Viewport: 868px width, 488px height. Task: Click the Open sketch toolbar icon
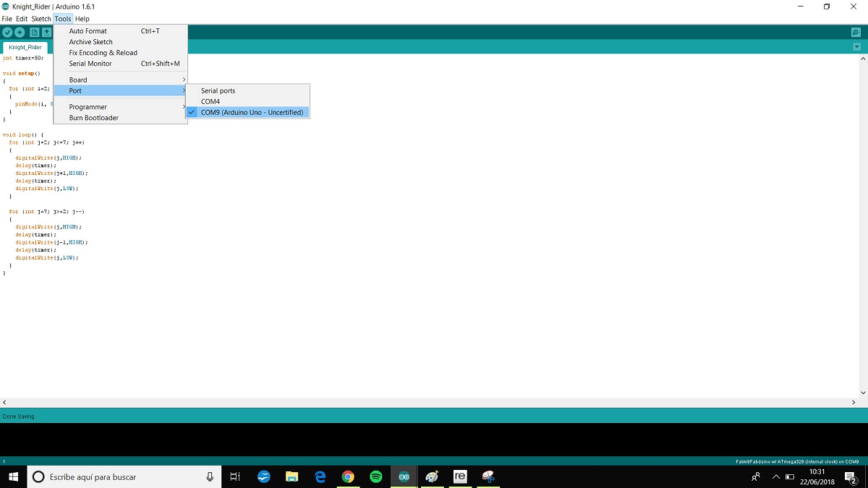[x=46, y=33]
